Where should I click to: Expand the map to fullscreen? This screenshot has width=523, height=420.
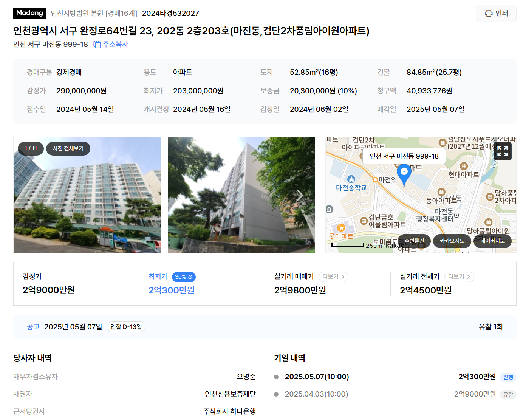(x=503, y=151)
